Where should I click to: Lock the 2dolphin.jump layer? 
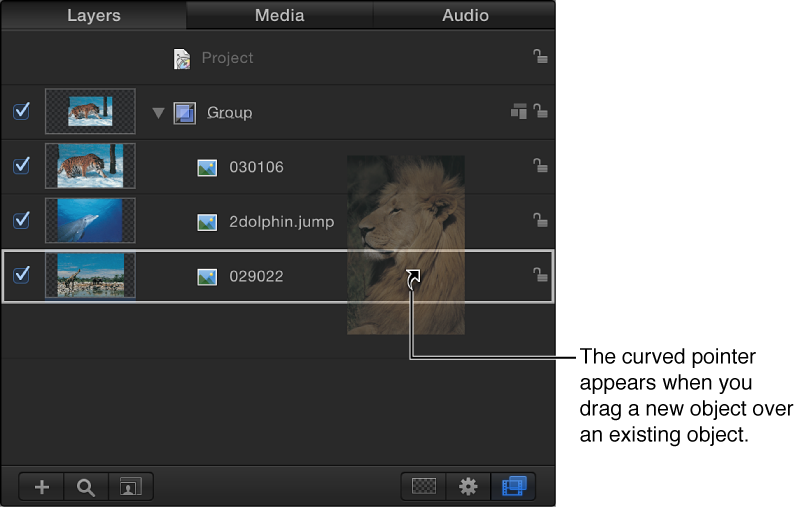click(x=540, y=220)
